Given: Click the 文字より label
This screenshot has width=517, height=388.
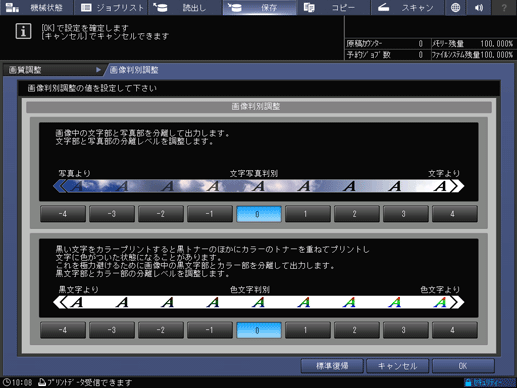Looking at the screenshot, I should 444,173.
